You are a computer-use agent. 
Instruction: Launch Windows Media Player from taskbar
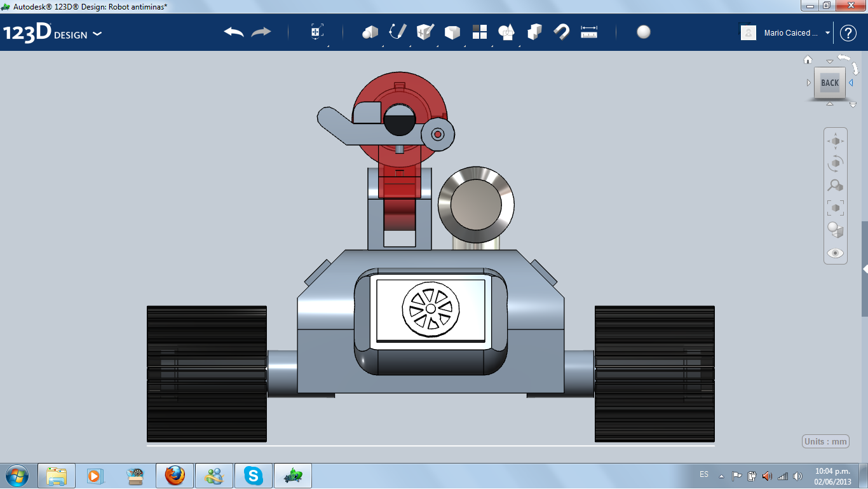coord(95,476)
